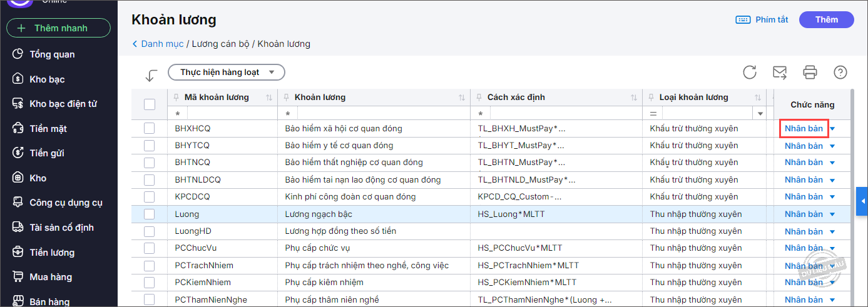Check the BHXHCQ row checkbox
The width and height of the screenshot is (868, 307).
(x=150, y=128)
